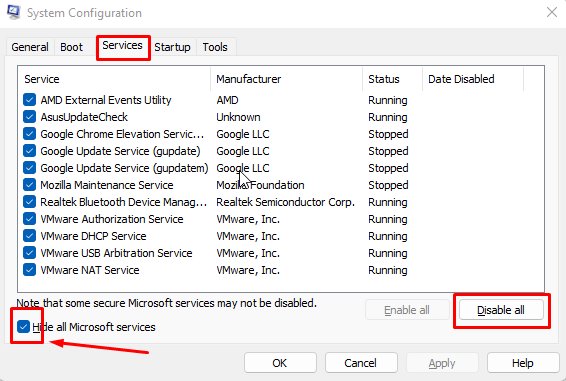Click the AMD manufacturer cell

pos(227,100)
